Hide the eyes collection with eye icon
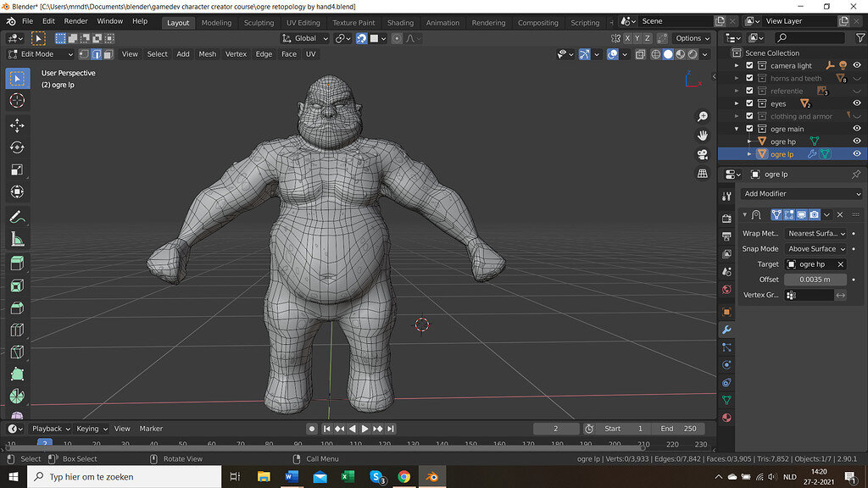Viewport: 868px width, 488px height. [x=856, y=103]
